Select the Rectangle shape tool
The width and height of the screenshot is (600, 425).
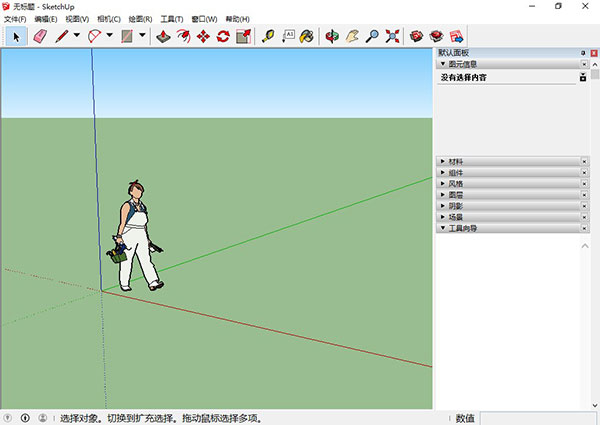coord(127,37)
